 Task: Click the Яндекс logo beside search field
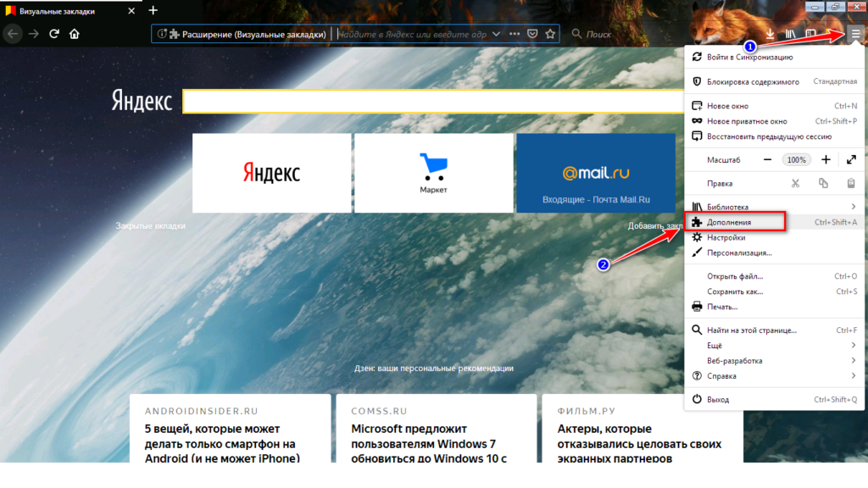click(x=142, y=102)
